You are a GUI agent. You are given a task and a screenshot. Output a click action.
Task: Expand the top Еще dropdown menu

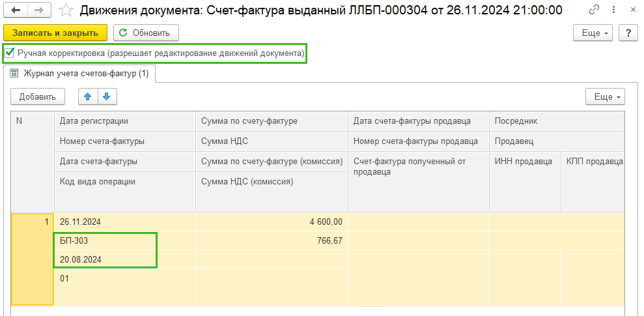click(593, 33)
